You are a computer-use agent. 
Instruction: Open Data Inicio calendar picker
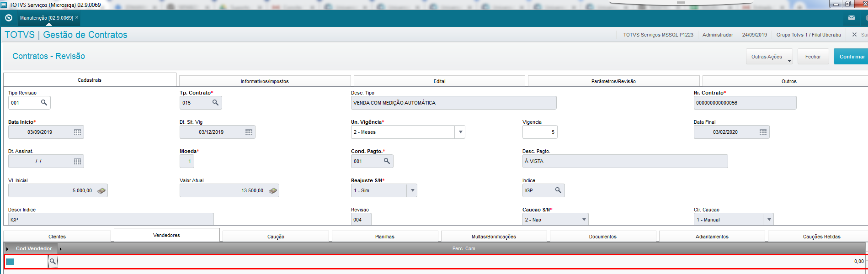[77, 132]
